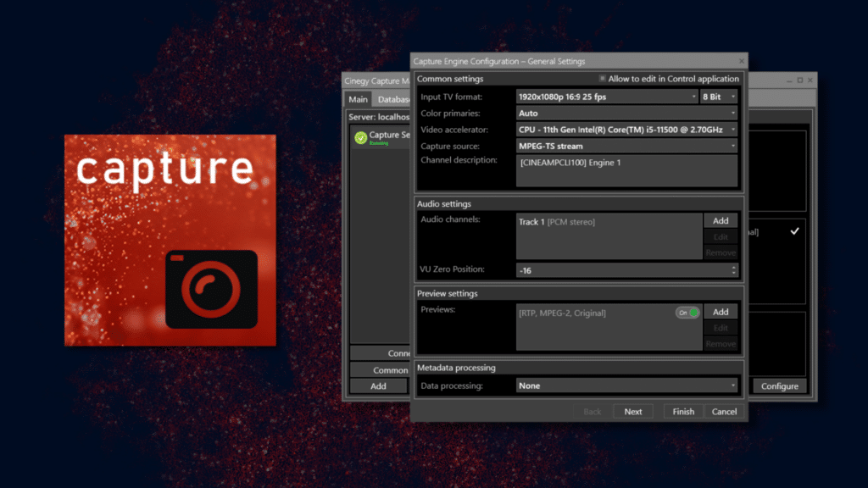Switch to the Database tab

(392, 100)
